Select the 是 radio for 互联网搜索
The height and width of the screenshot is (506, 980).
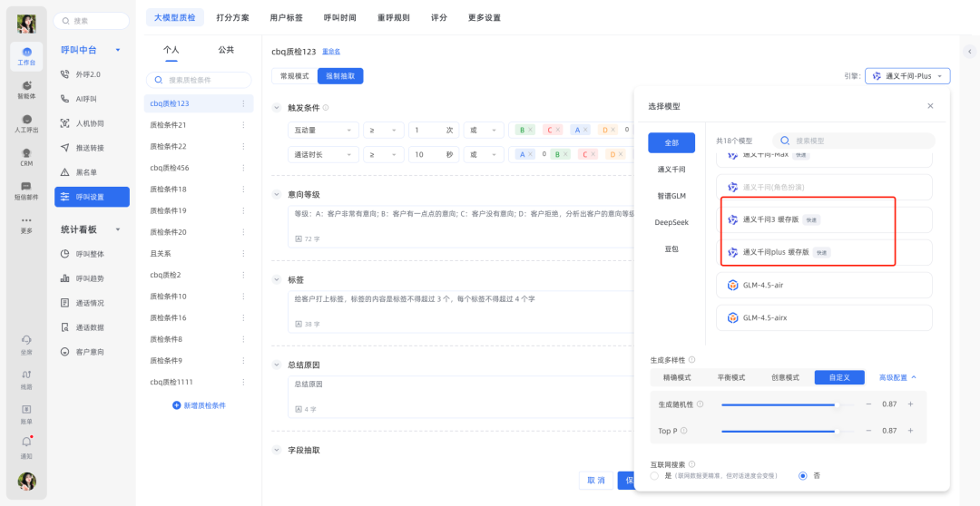click(x=654, y=475)
